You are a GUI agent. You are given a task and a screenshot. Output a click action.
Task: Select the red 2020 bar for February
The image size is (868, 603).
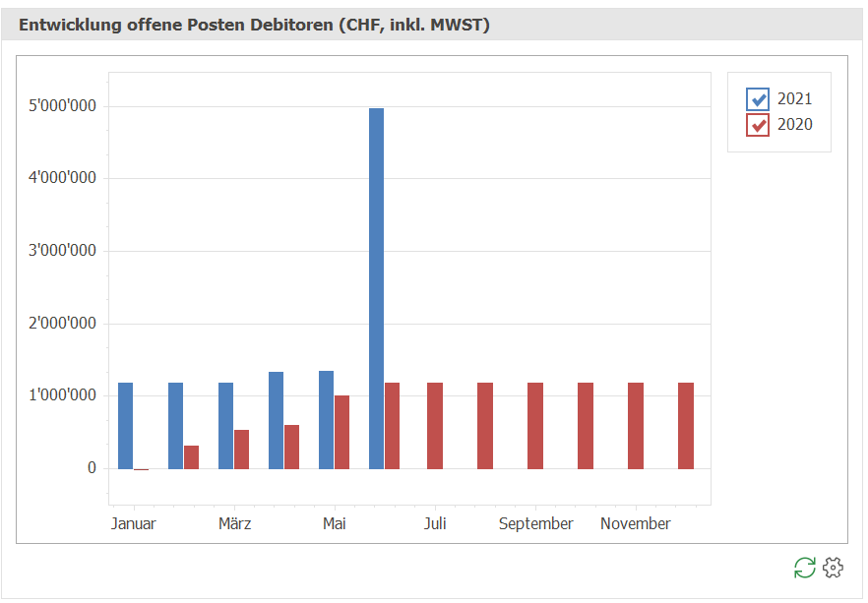click(192, 457)
